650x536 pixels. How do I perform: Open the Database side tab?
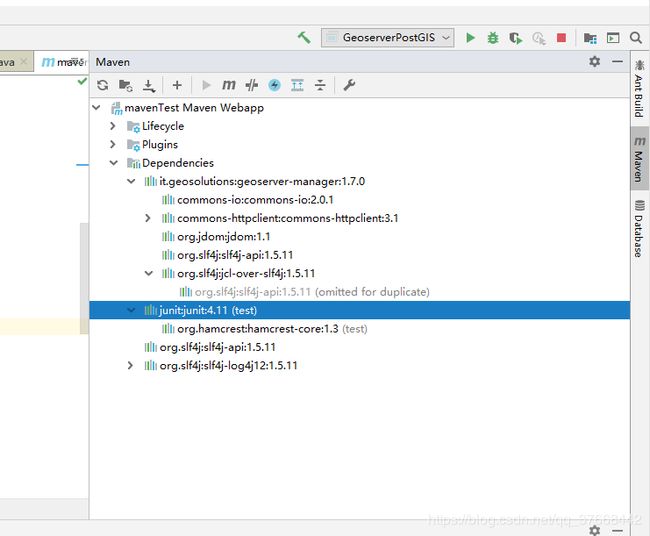tap(639, 228)
